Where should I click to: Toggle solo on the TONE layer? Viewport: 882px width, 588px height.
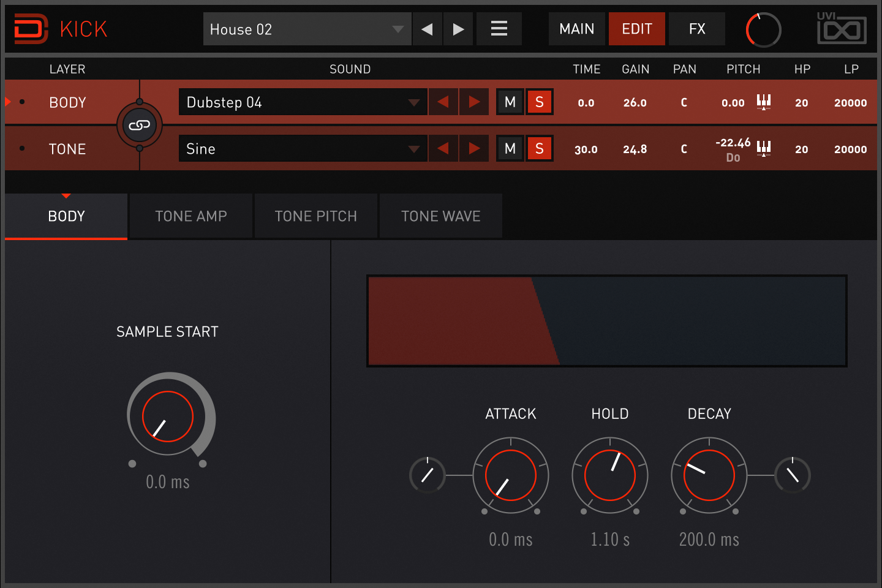539,148
